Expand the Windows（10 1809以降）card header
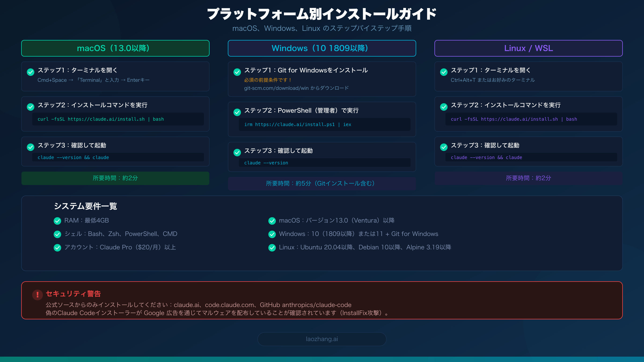 (x=322, y=48)
